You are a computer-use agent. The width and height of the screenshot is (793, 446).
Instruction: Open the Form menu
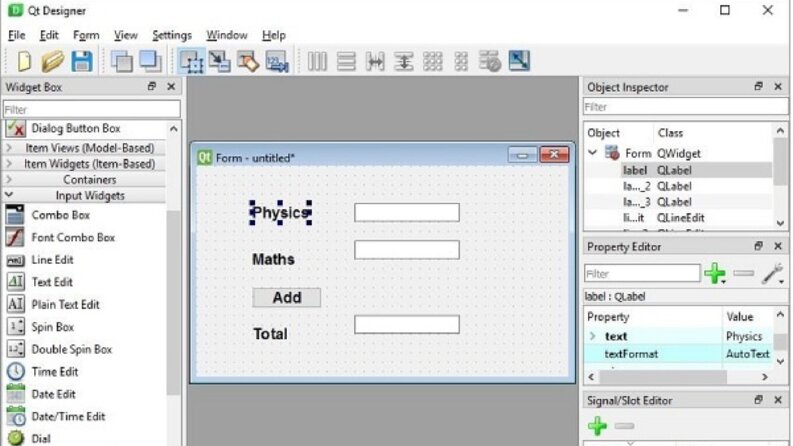(86, 35)
